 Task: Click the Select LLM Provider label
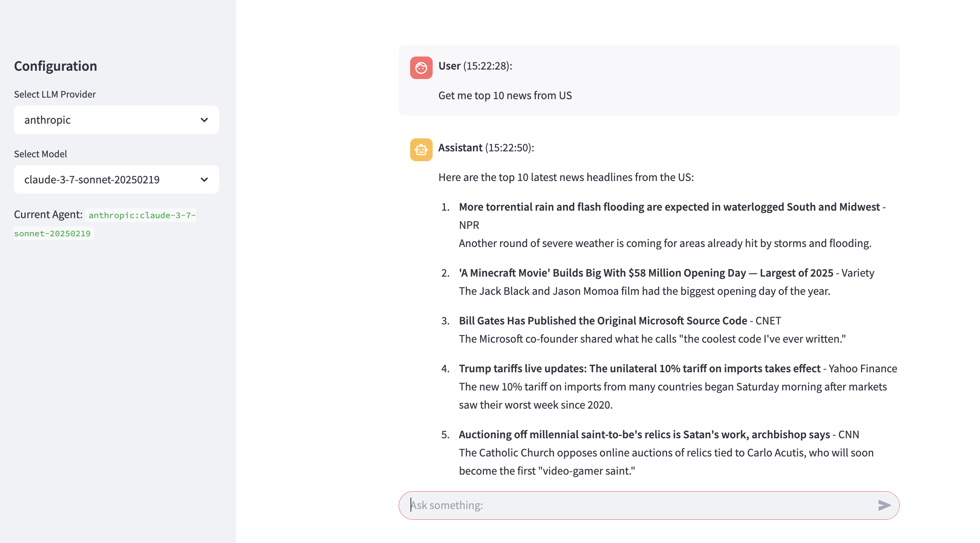click(55, 94)
